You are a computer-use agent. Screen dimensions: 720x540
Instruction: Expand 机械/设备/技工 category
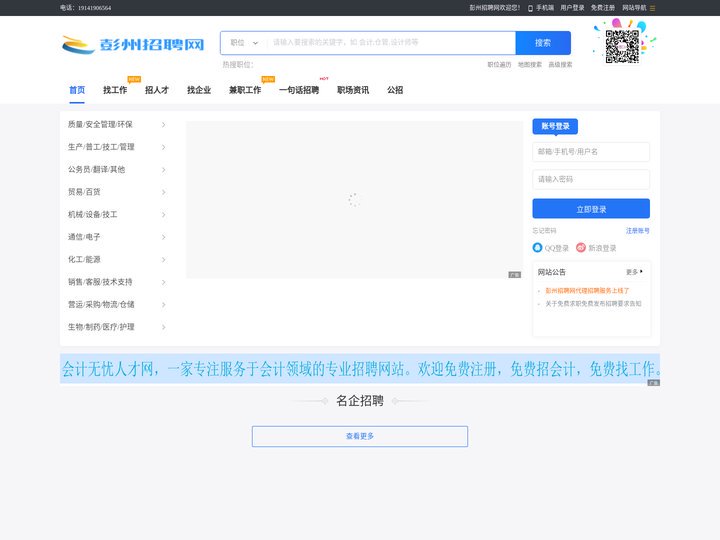click(117, 214)
